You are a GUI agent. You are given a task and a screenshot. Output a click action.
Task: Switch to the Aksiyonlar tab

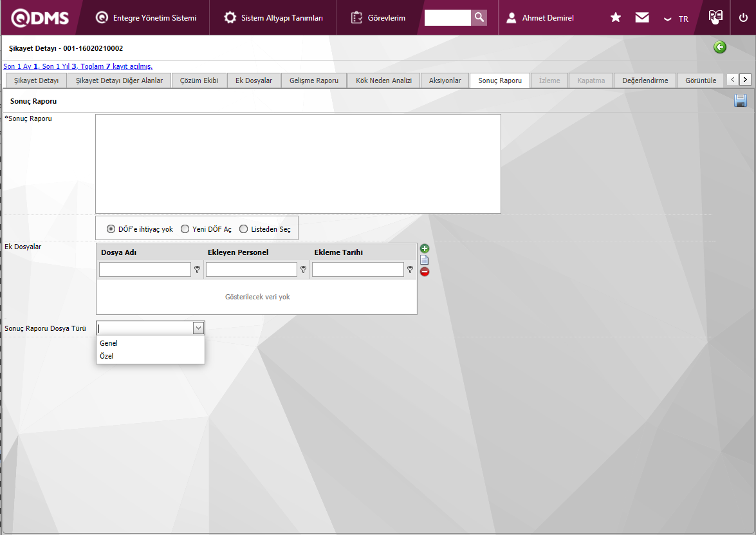[x=445, y=80]
